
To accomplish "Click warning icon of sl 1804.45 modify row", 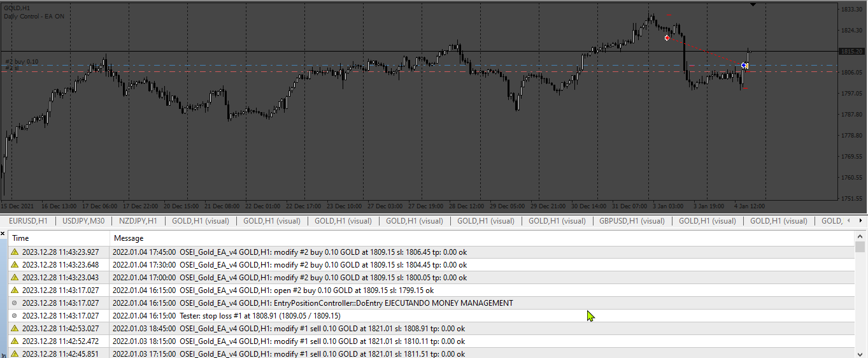I will click(x=15, y=264).
